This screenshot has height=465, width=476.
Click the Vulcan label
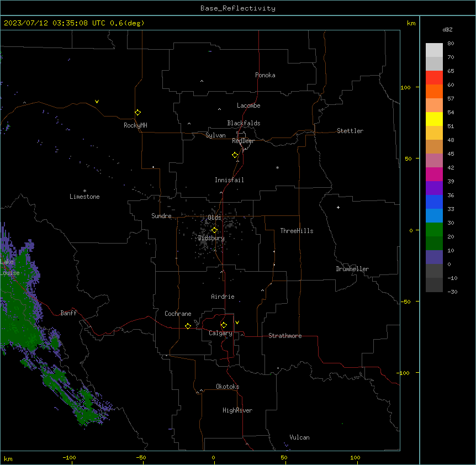point(299,437)
